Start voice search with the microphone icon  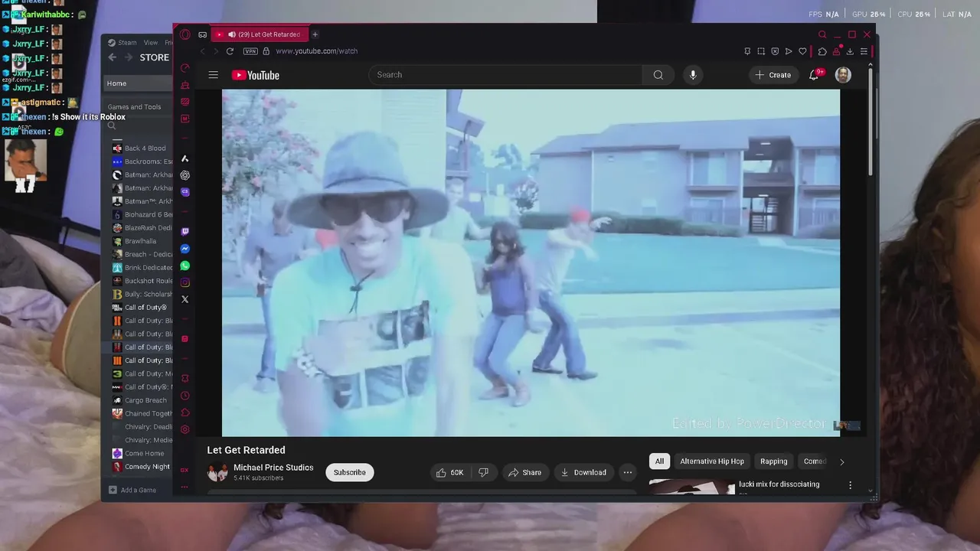coord(693,75)
